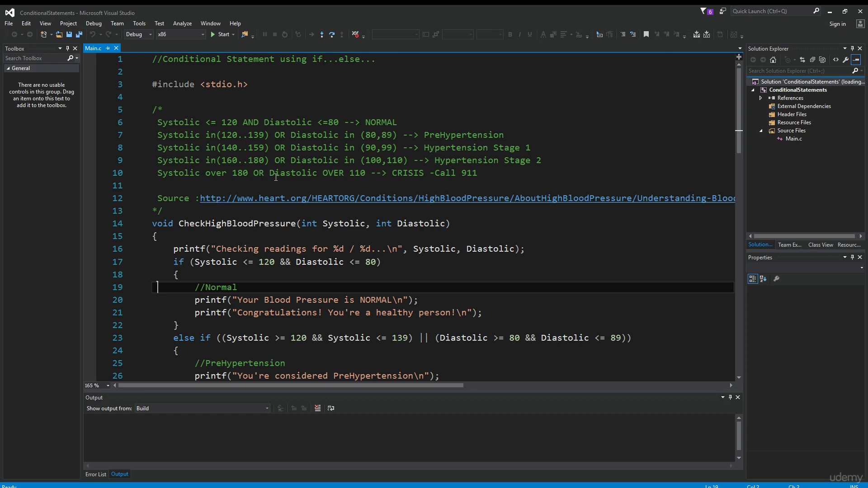868x488 pixels.
Task: Expand the References tree node
Action: tap(760, 98)
